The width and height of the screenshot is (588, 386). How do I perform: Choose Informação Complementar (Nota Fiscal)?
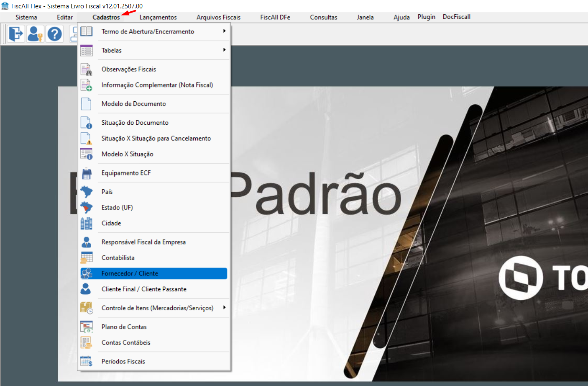[x=154, y=85]
